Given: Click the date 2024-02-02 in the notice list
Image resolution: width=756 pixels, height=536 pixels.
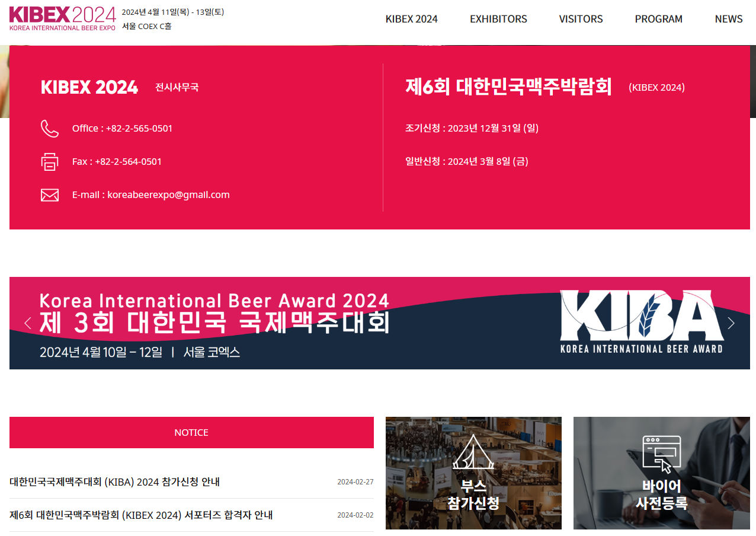Looking at the screenshot, I should 355,515.
